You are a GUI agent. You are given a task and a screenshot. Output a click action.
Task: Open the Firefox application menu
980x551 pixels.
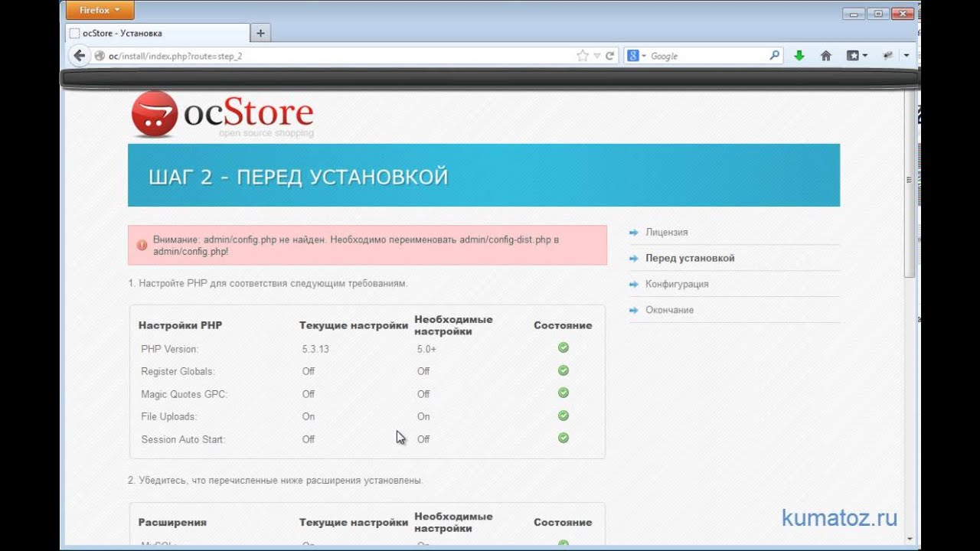(x=100, y=11)
